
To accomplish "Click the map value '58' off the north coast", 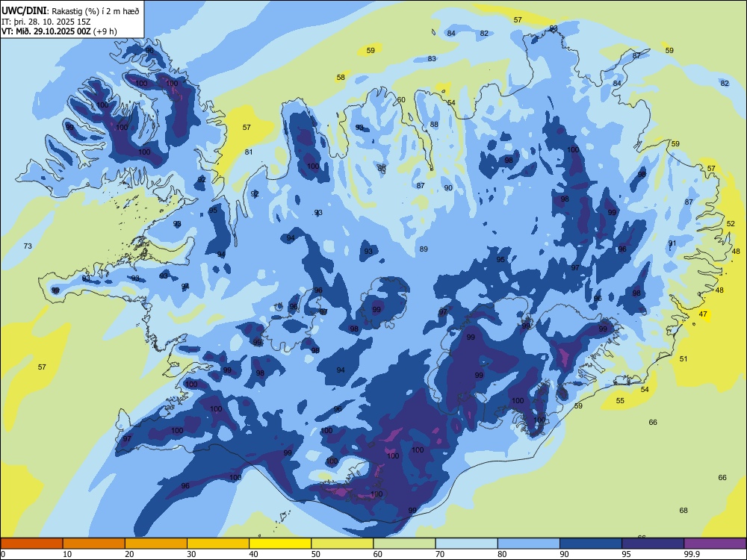I will tap(341, 77).
